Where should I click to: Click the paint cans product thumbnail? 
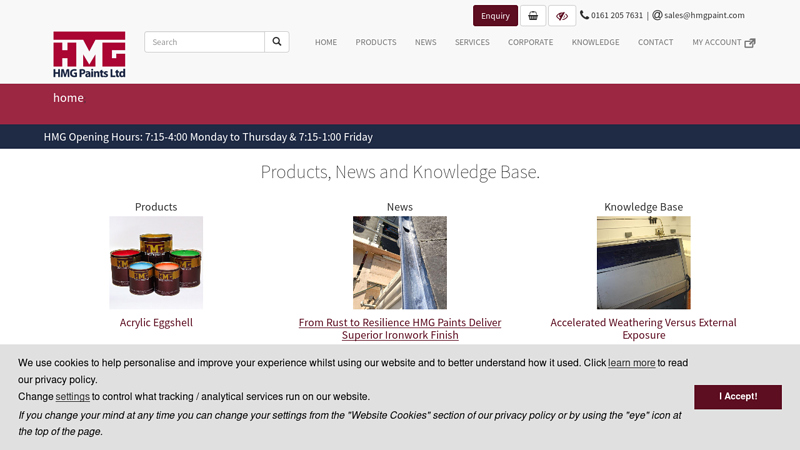tap(156, 263)
